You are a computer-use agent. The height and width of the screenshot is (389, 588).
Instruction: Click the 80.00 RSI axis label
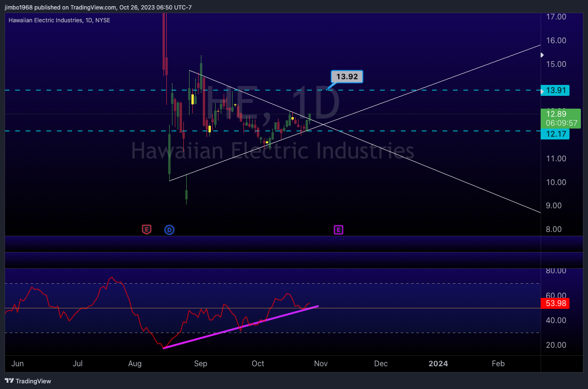[x=556, y=271]
